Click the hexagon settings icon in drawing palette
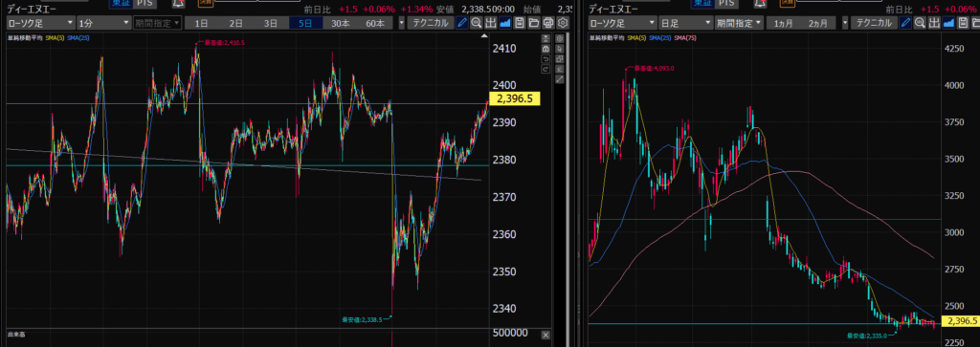 559,38
